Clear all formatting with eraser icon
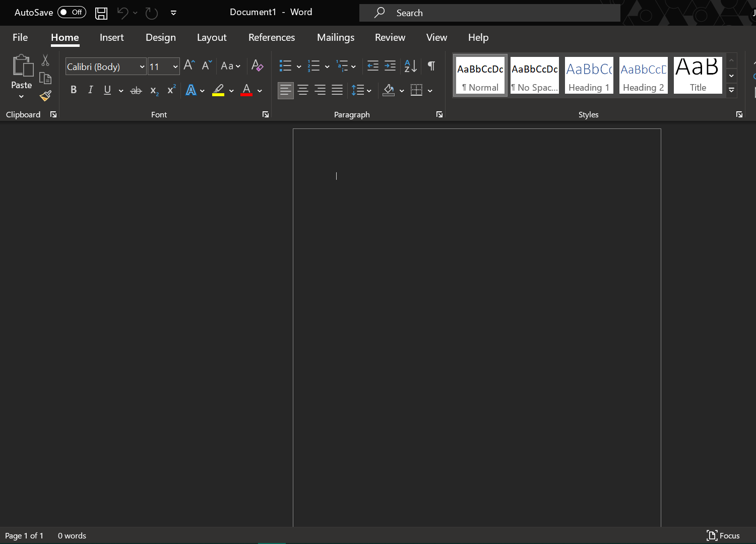 [x=257, y=65]
